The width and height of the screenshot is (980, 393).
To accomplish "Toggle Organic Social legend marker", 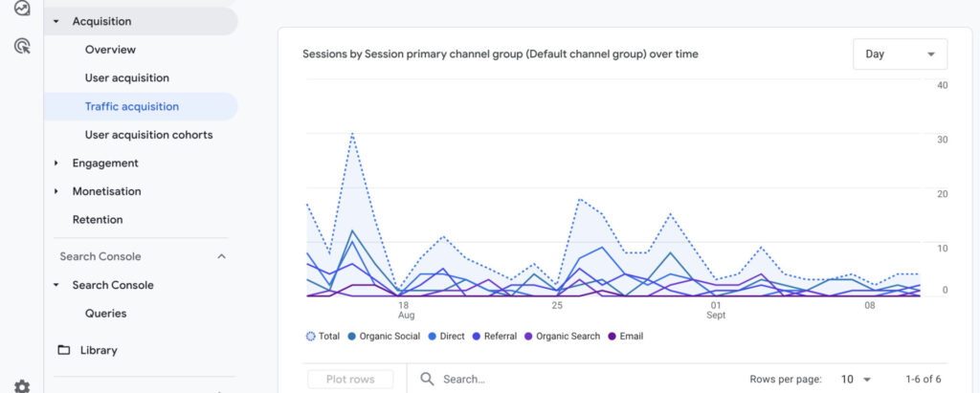I will [353, 337].
